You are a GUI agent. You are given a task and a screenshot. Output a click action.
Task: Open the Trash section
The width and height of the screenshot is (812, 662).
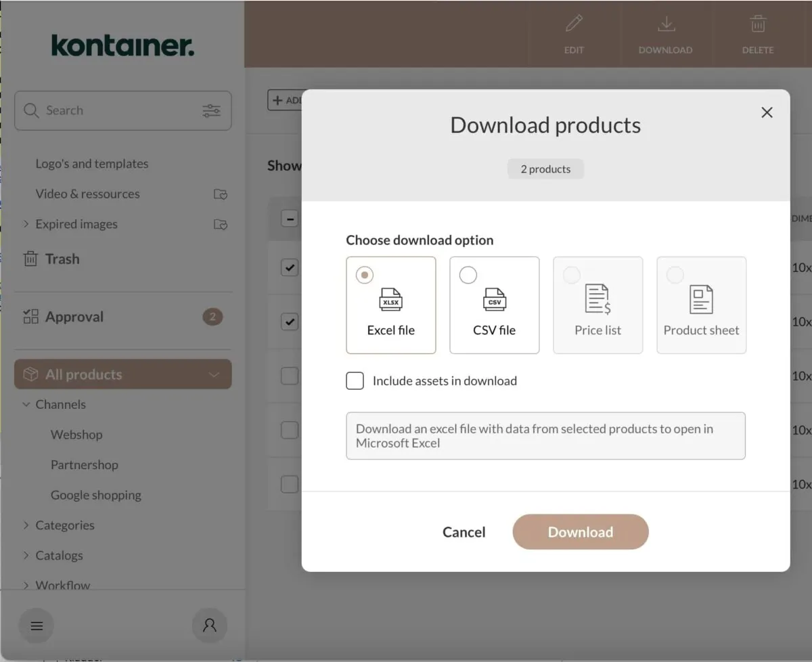point(62,259)
